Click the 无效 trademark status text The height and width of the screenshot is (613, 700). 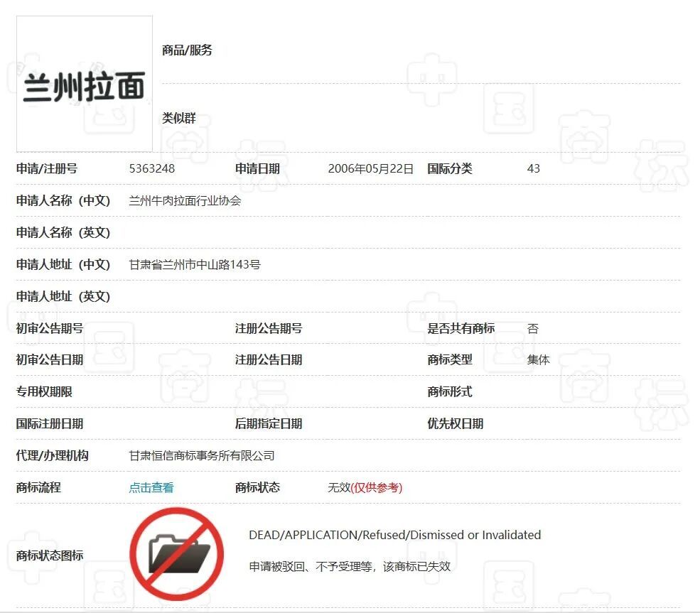[x=339, y=488]
